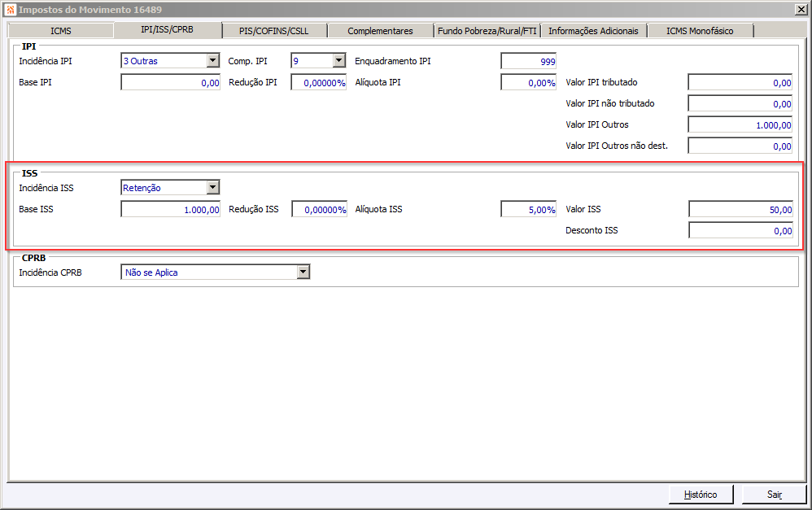This screenshot has width=812, height=510.
Task: Switch to the ICMS tab
Action: 60,31
